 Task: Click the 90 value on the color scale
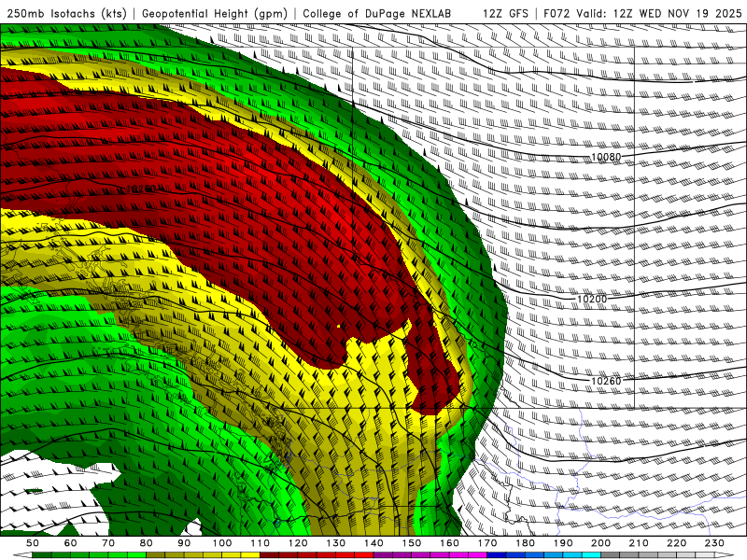point(184,543)
